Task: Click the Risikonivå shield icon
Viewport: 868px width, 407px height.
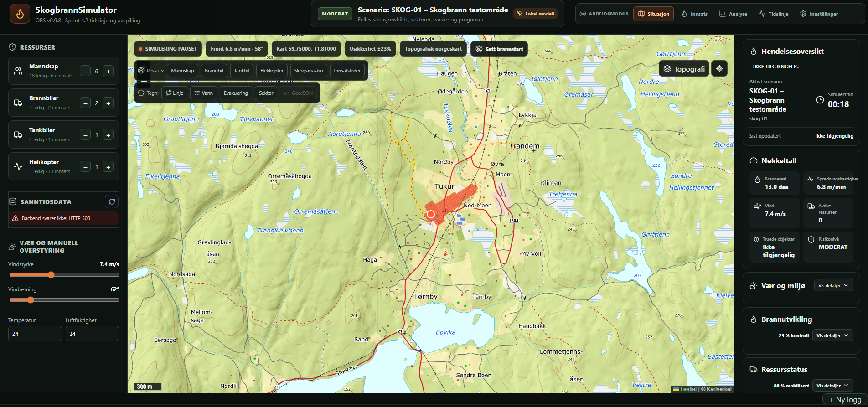Action: [811, 239]
